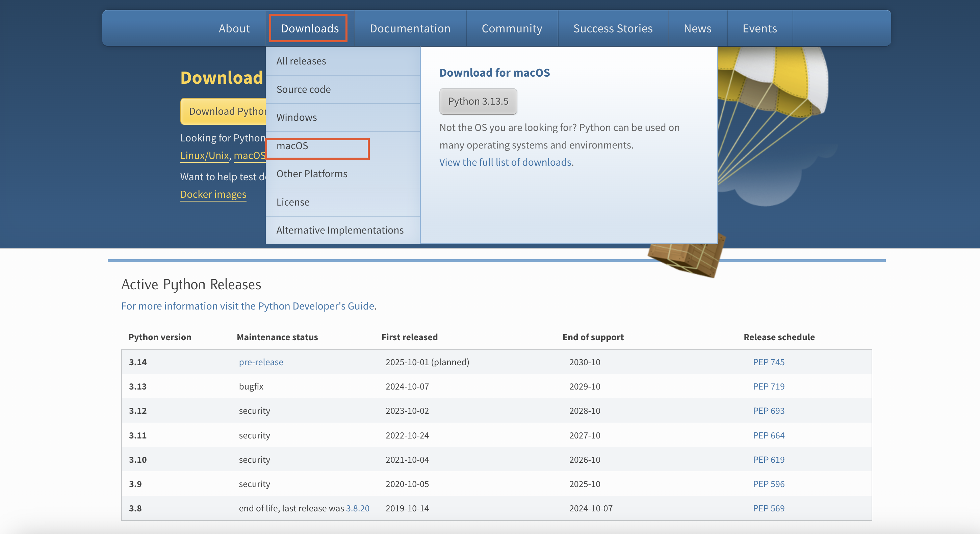980x534 pixels.
Task: Click Maintenance status column header
Action: pyautogui.click(x=277, y=337)
